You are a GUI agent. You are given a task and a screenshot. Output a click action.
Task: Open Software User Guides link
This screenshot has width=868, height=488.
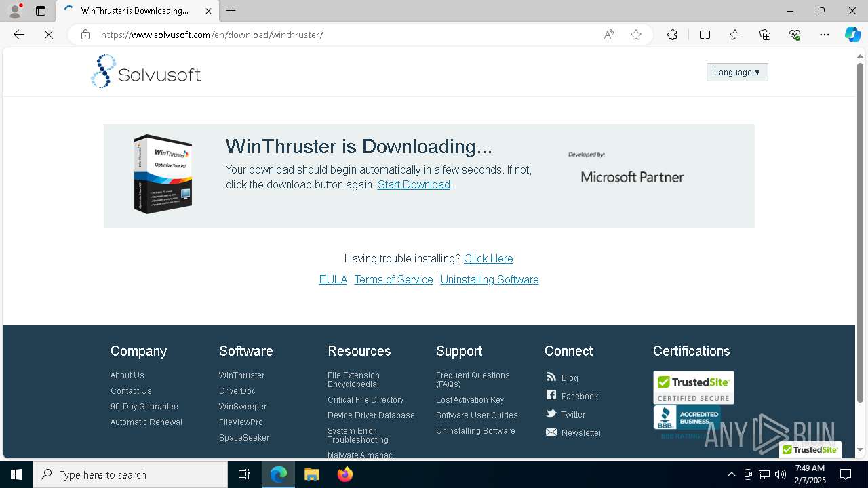click(x=477, y=415)
